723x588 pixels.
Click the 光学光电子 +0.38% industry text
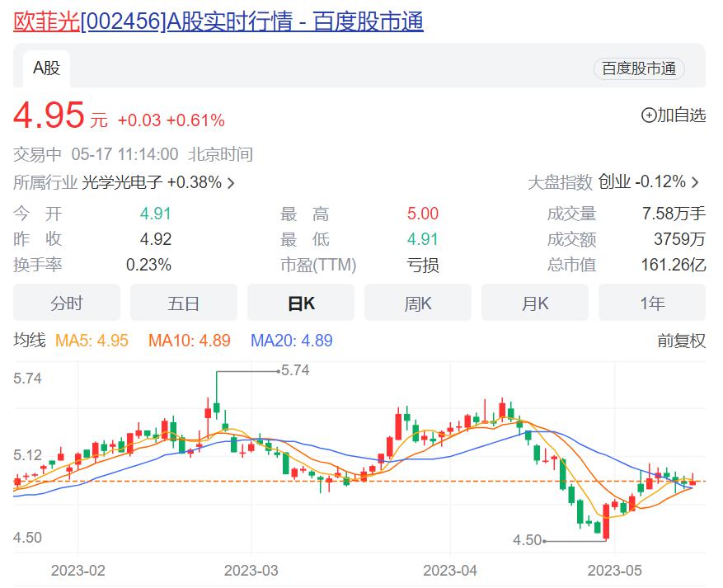tap(152, 182)
